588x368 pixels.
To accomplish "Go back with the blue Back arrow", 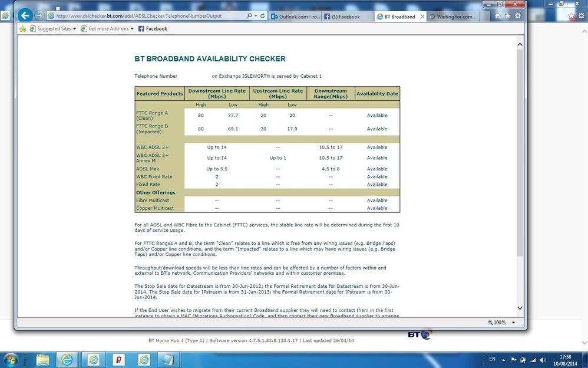I will tap(25, 15).
